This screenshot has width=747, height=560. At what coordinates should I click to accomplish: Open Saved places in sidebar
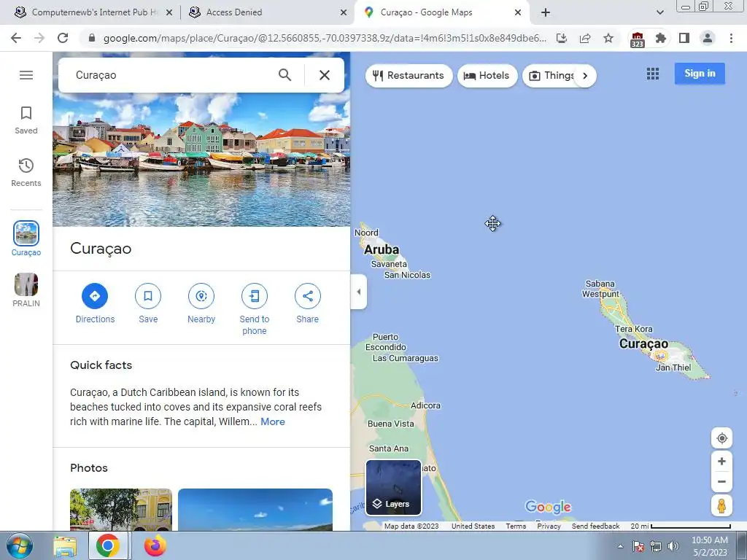click(26, 120)
